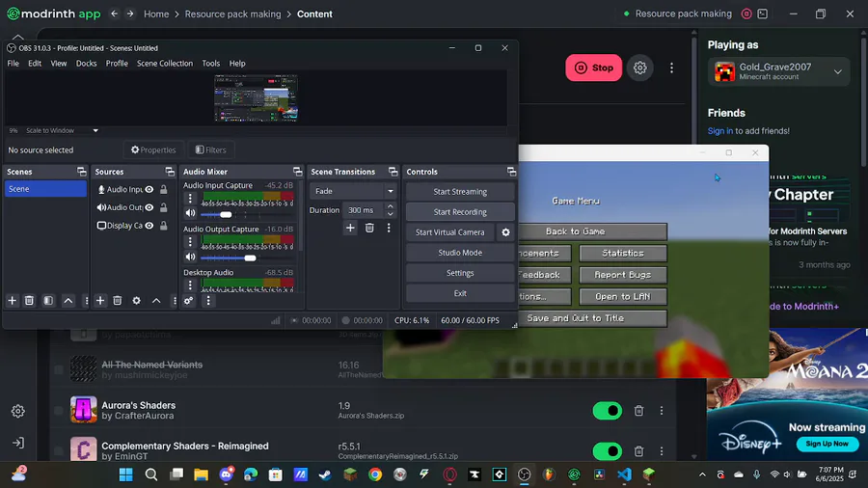Click Sign in link under Friends

tap(719, 130)
